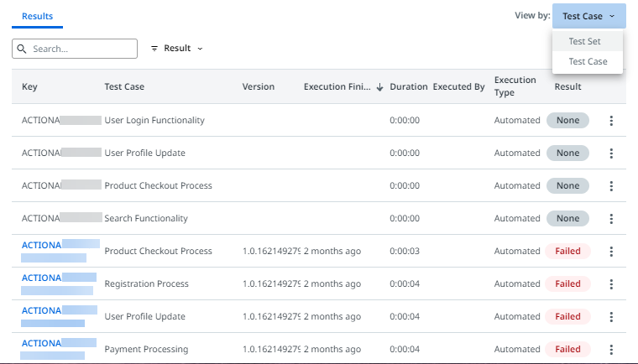
Task: Click into the Search input field
Action: pos(82,49)
